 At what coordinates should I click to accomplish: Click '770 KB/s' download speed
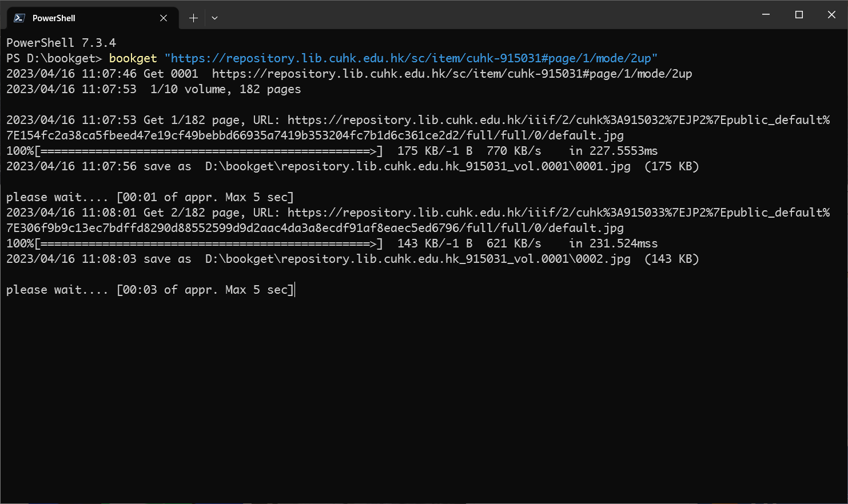click(x=513, y=151)
